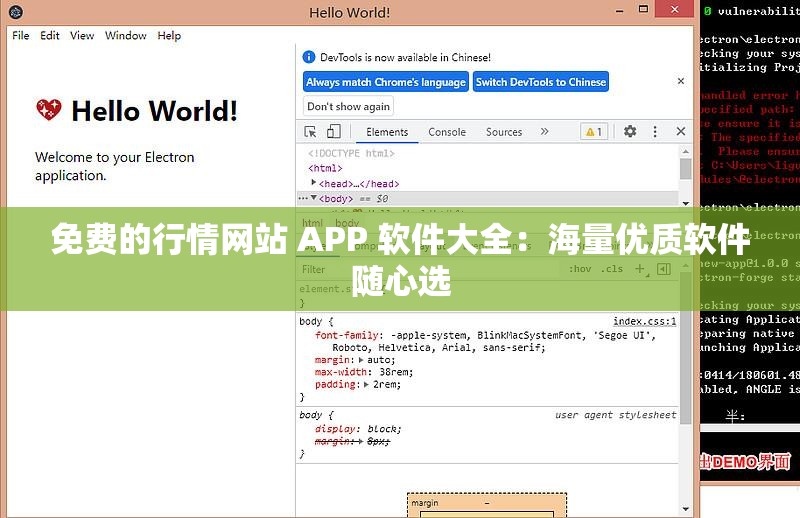
Task: Expand the margin auto shorthand
Action: click(361, 360)
